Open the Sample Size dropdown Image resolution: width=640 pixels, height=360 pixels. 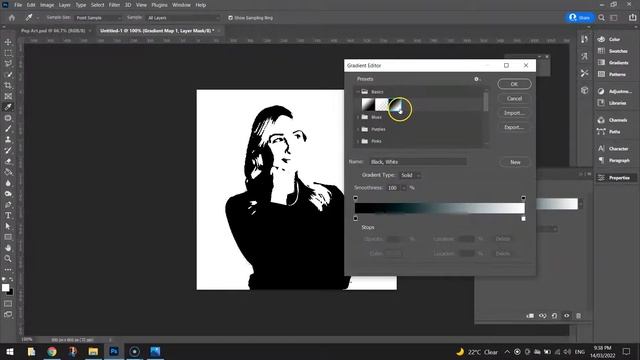[98, 18]
